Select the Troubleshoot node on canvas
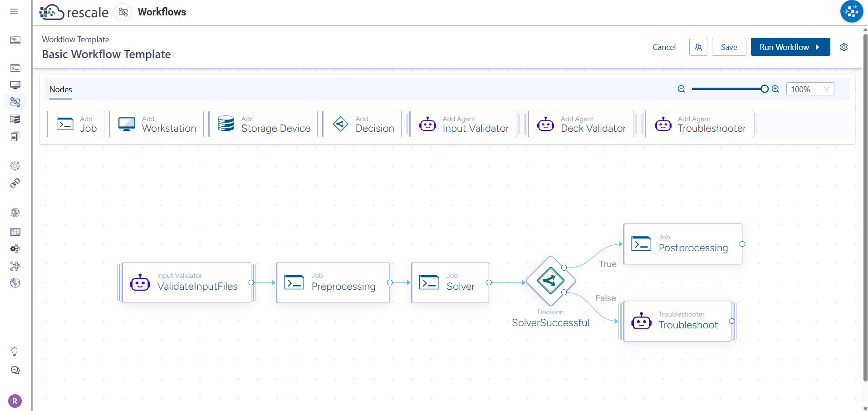 (678, 321)
